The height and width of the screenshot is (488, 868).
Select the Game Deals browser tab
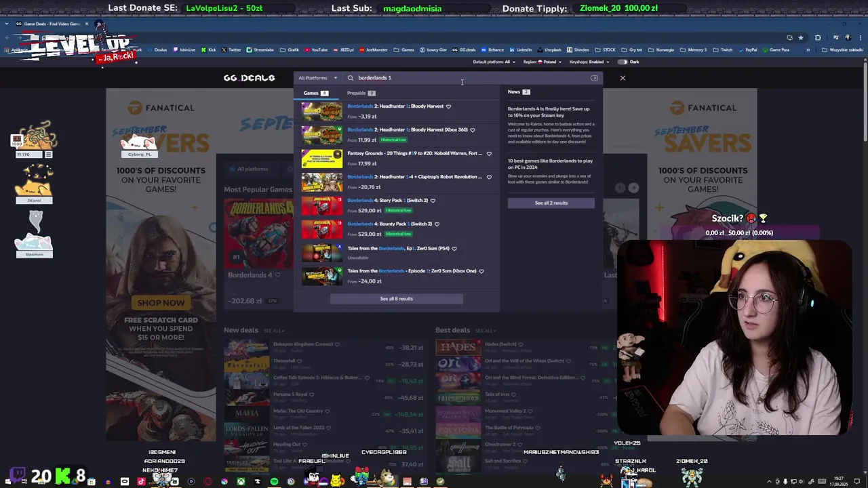pyautogui.click(x=51, y=24)
